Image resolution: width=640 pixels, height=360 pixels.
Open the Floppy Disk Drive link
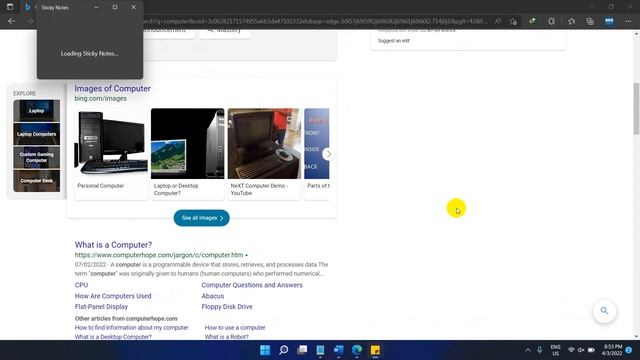[227, 307]
